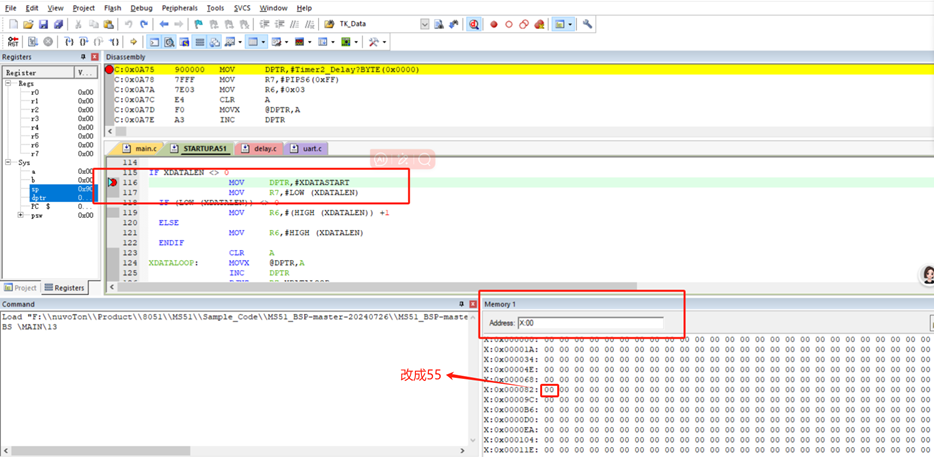Toggle the red breakpoint at address C:0x0A75

110,70
